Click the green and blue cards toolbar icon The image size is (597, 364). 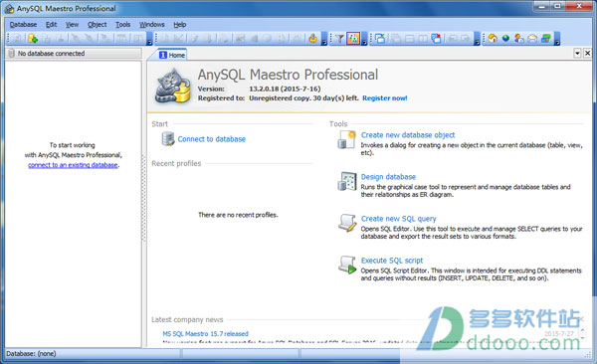pyautogui.click(x=546, y=39)
